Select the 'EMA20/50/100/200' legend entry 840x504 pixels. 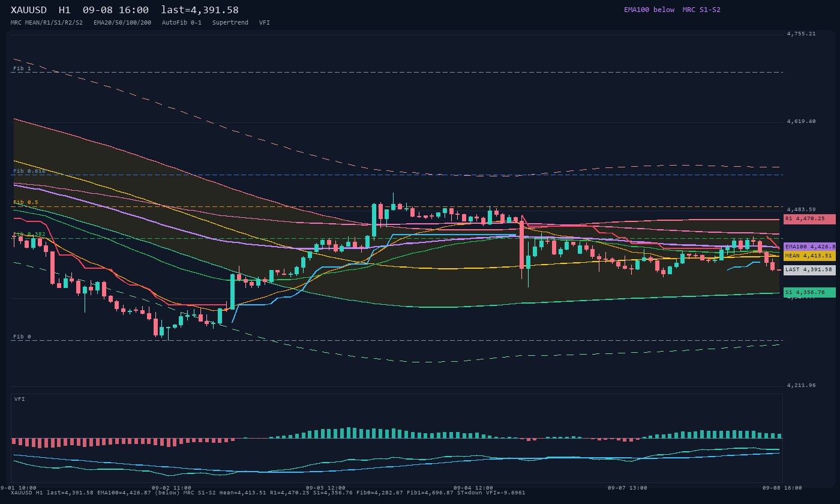(x=122, y=23)
